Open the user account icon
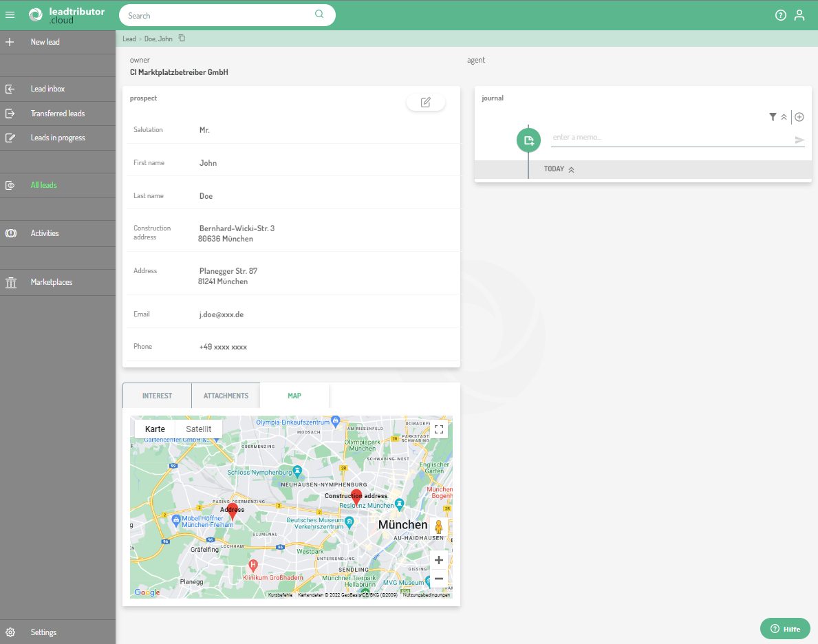The height and width of the screenshot is (644, 818). pos(799,15)
